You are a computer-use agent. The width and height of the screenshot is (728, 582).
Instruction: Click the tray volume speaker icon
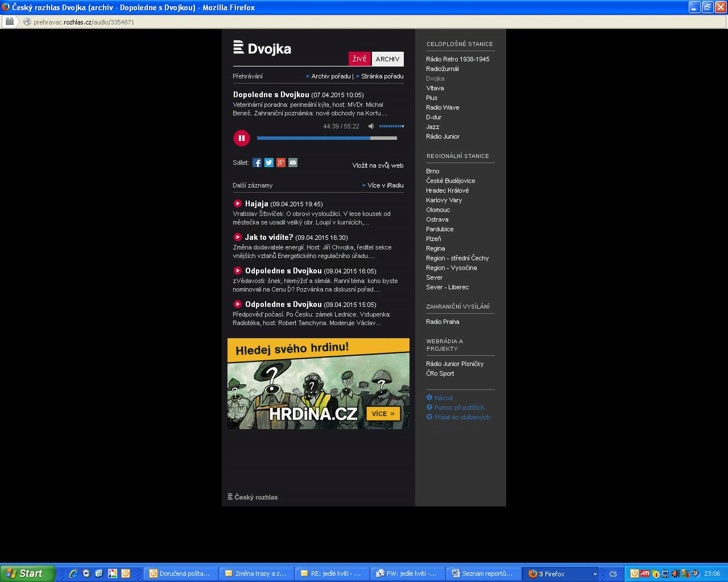pos(675,573)
